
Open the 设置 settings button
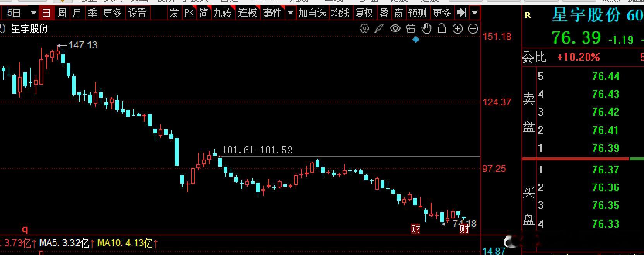tap(137, 13)
